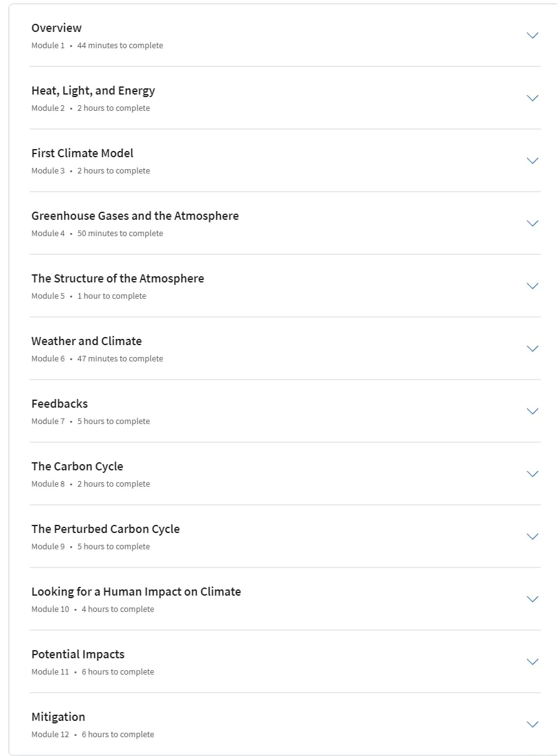The width and height of the screenshot is (557, 756).
Task: Expand the Overview module chevron
Action: click(x=533, y=36)
